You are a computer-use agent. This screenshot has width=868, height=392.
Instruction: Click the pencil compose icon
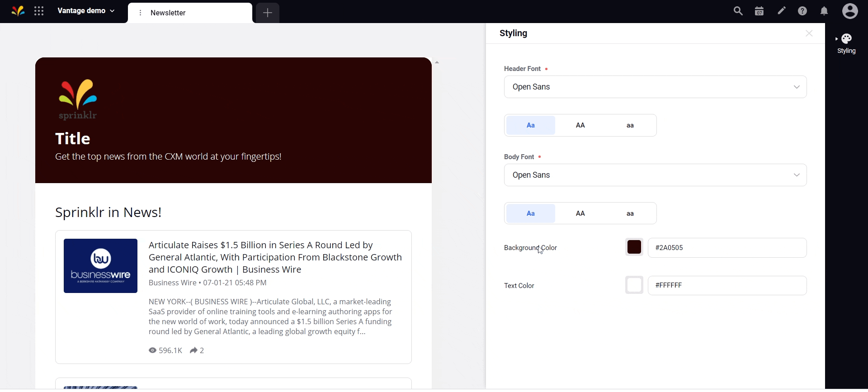(x=782, y=11)
